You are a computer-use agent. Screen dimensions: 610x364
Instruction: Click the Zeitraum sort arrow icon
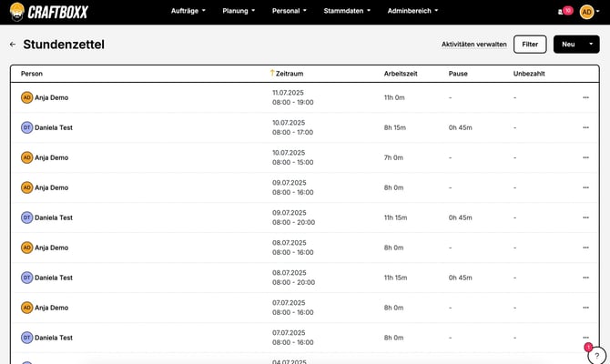(x=272, y=73)
